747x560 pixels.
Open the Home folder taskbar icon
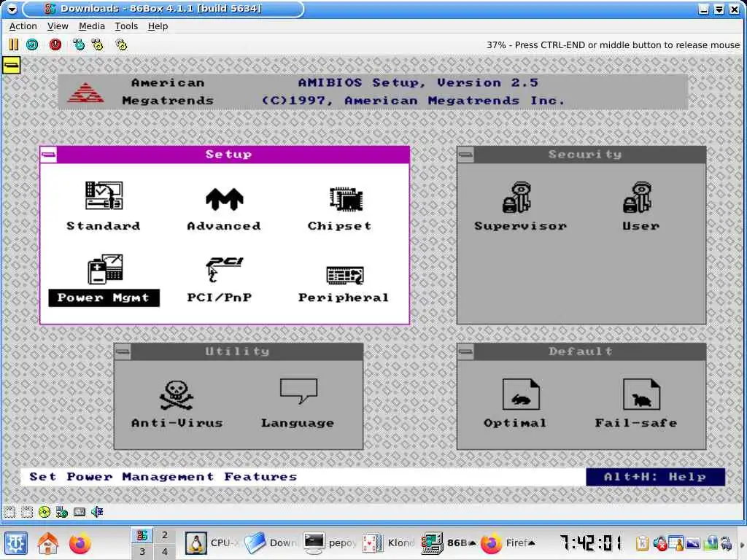point(48,542)
